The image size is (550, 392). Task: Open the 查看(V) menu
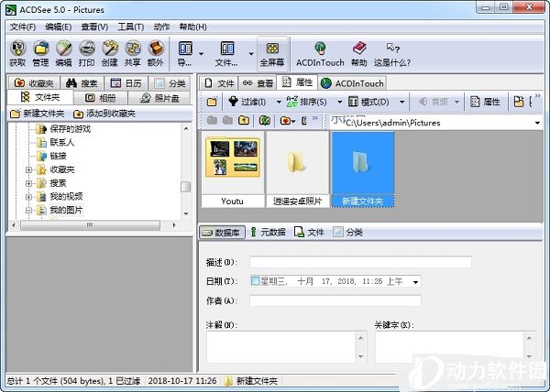(94, 27)
